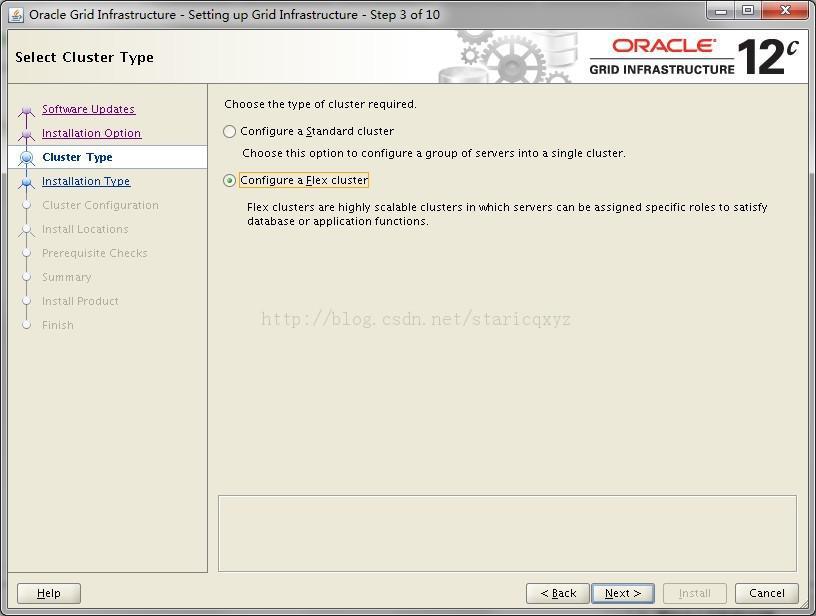
Task: Click the Flex clusters description text
Action: coord(507,214)
